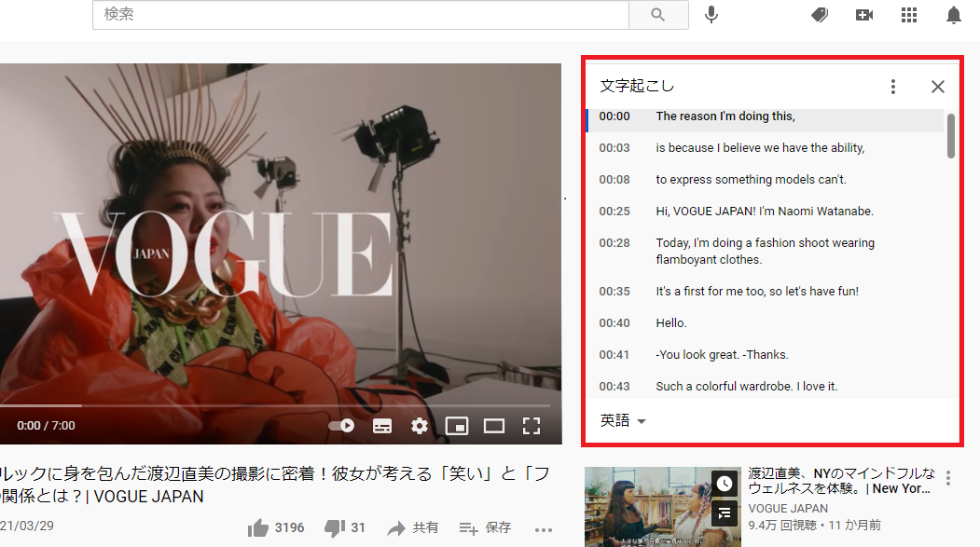Share the video
The height and width of the screenshot is (547, 980).
click(412, 527)
